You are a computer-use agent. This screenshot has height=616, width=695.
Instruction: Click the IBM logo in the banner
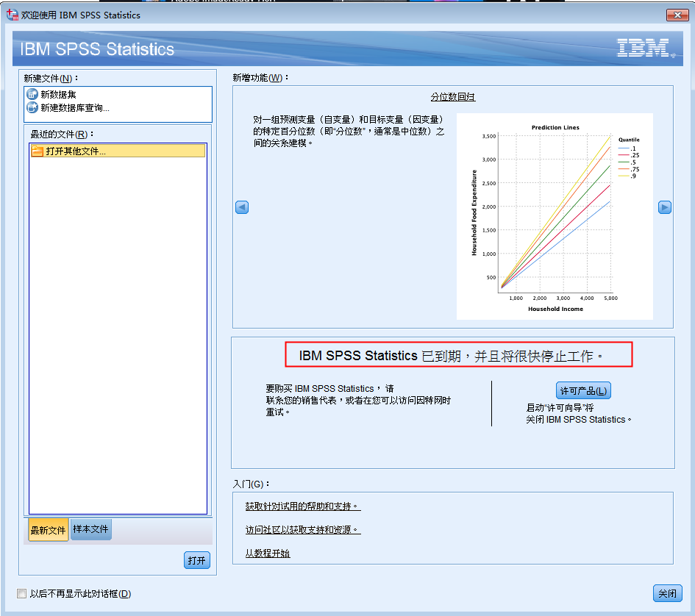(643, 47)
